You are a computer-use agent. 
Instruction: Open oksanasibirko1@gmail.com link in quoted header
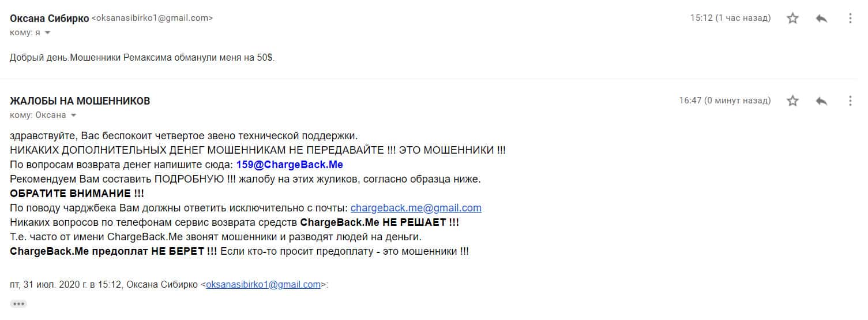pos(263,284)
